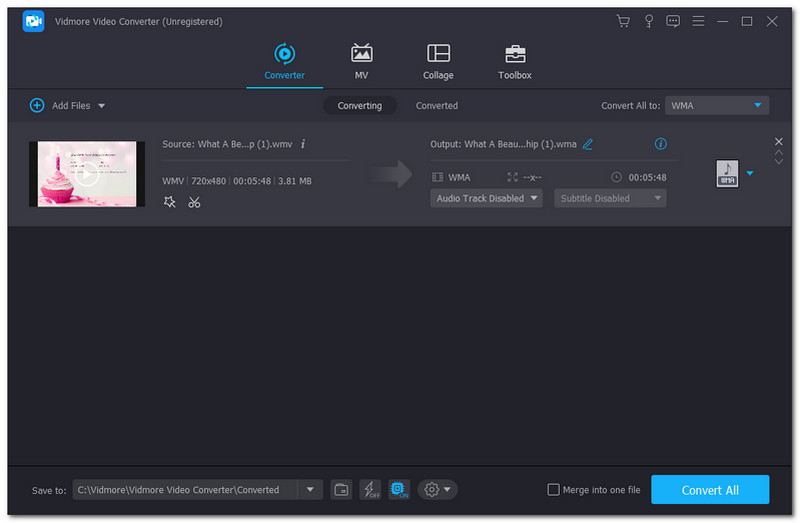Show the Converted list
800x523 pixels.
437,105
